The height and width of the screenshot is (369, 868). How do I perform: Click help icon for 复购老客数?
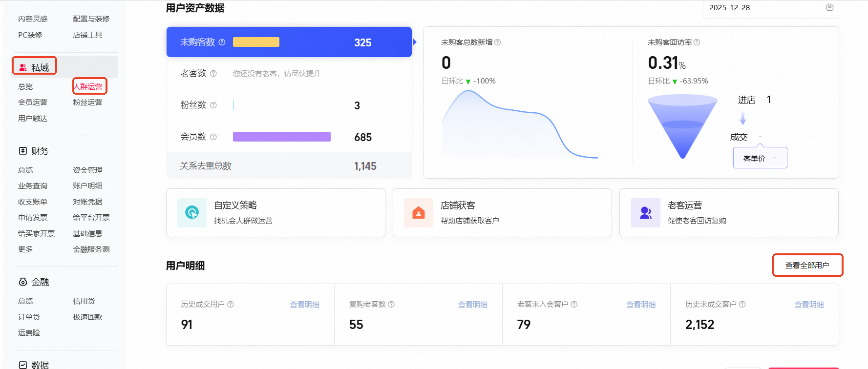coord(391,305)
